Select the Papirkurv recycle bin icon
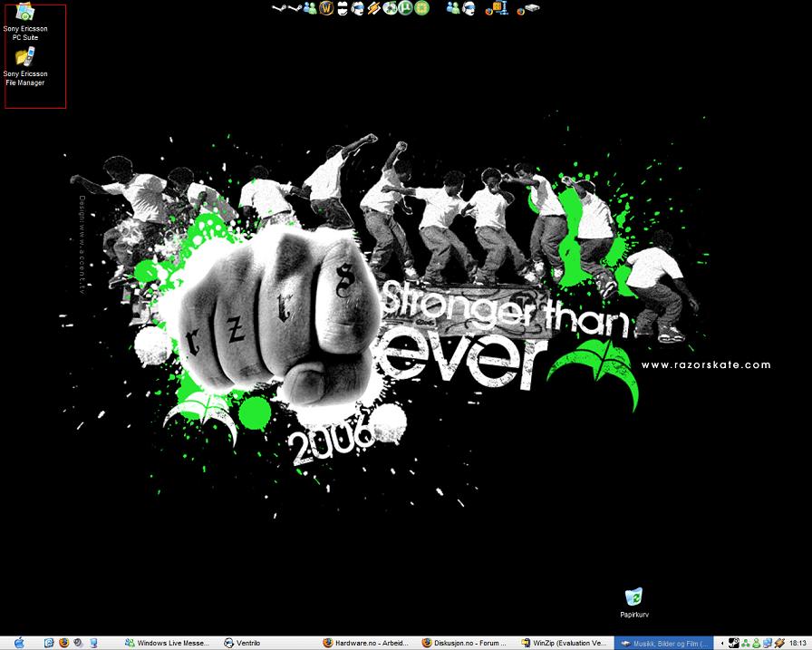812x650 pixels. click(x=633, y=603)
